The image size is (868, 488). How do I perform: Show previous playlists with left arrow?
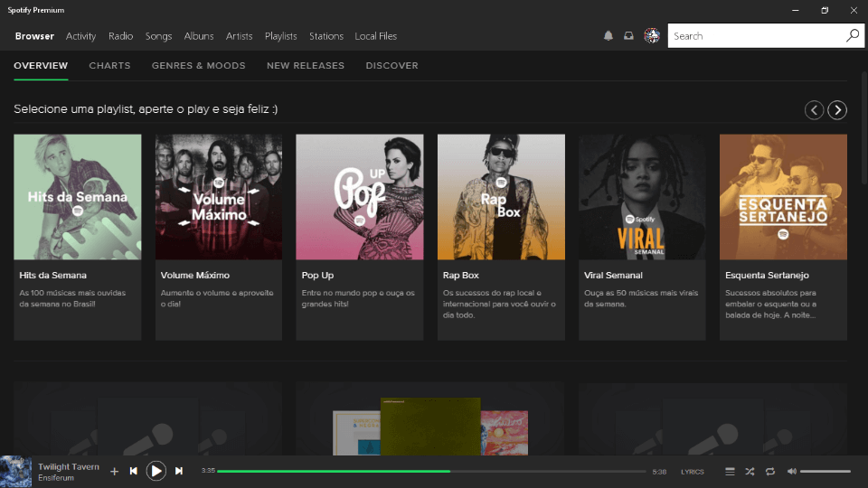[814, 110]
